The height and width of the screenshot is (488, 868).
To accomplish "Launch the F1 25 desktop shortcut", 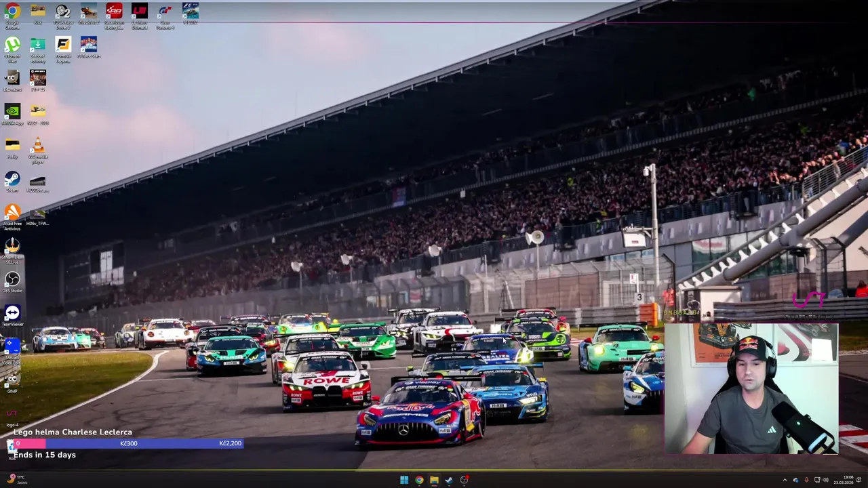I will 38,81.
